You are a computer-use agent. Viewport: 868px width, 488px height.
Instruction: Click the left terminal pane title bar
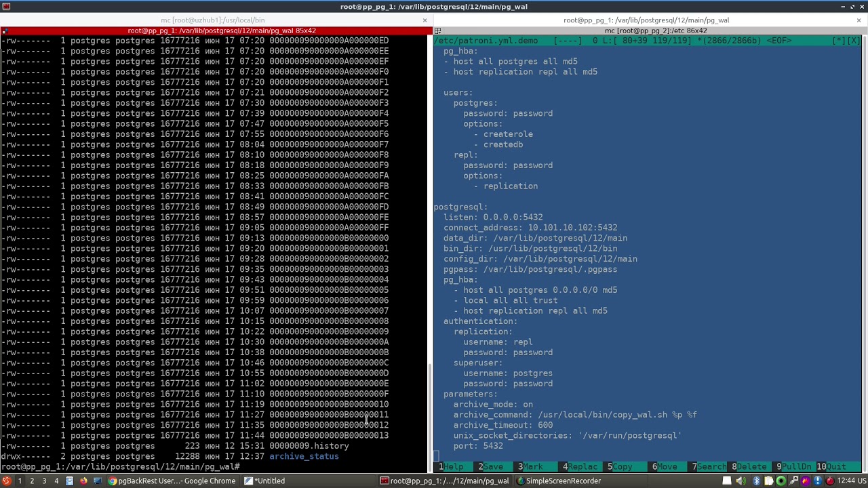[221, 30]
